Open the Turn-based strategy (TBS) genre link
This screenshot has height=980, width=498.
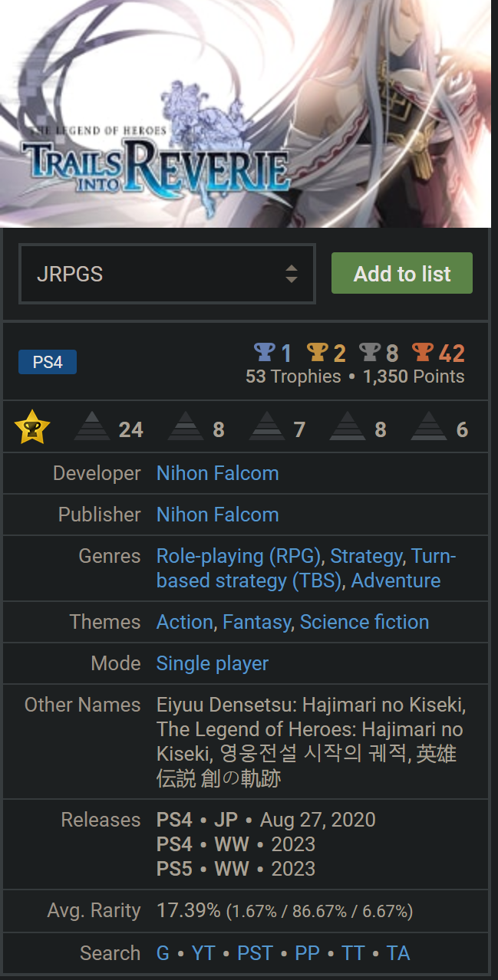(x=306, y=568)
